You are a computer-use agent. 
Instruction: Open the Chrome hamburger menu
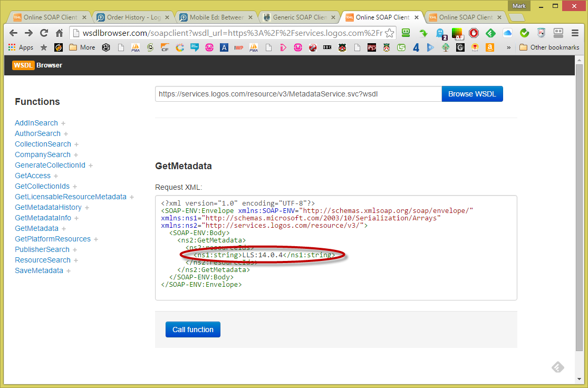tap(574, 33)
